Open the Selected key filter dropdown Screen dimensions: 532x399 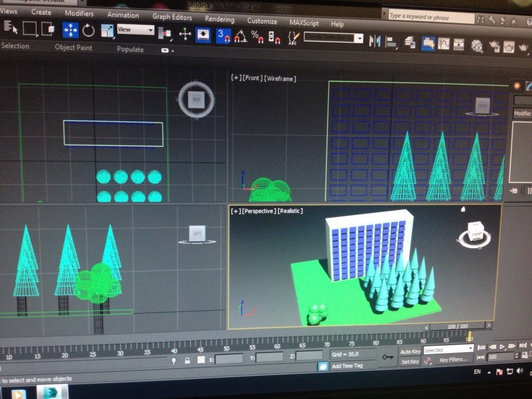(448, 350)
